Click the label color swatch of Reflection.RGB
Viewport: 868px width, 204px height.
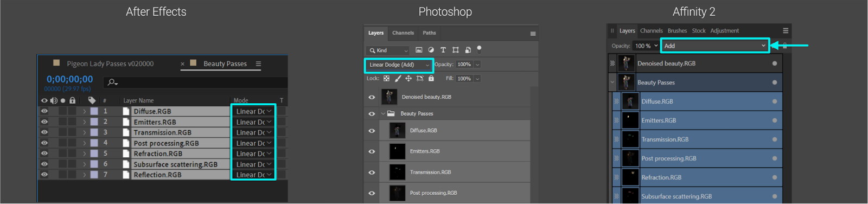94,175
